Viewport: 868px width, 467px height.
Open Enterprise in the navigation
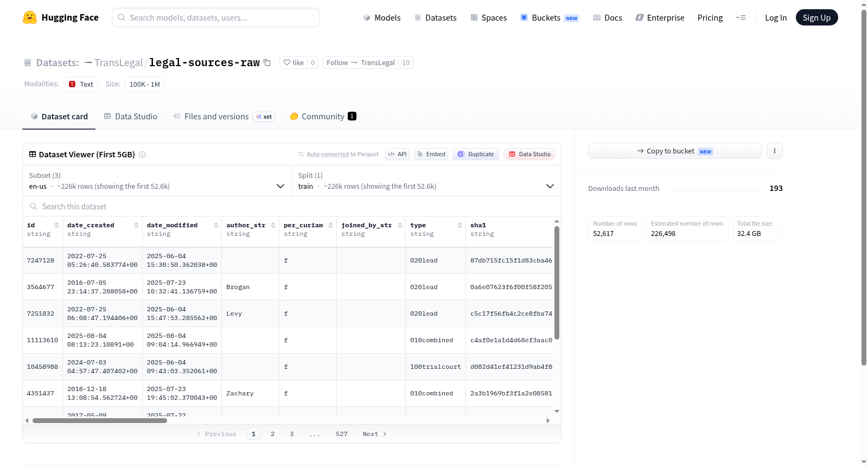click(x=660, y=17)
